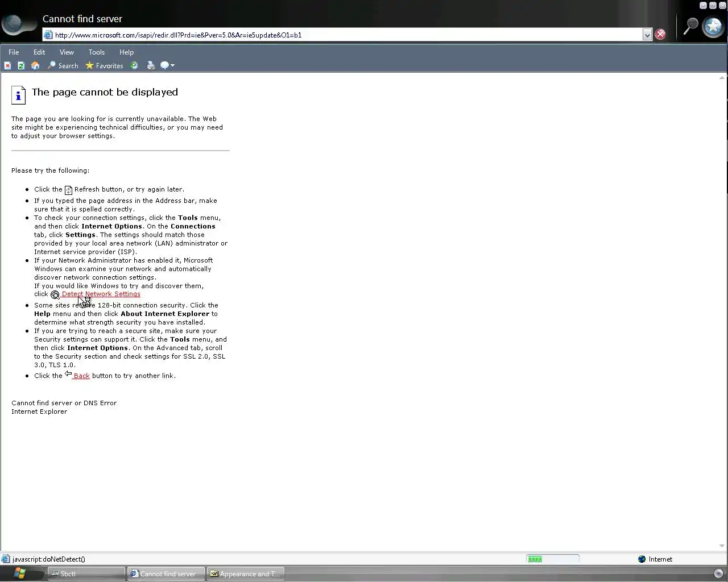Restore down the browser window
The height and width of the screenshot is (582, 728).
tap(713, 6)
